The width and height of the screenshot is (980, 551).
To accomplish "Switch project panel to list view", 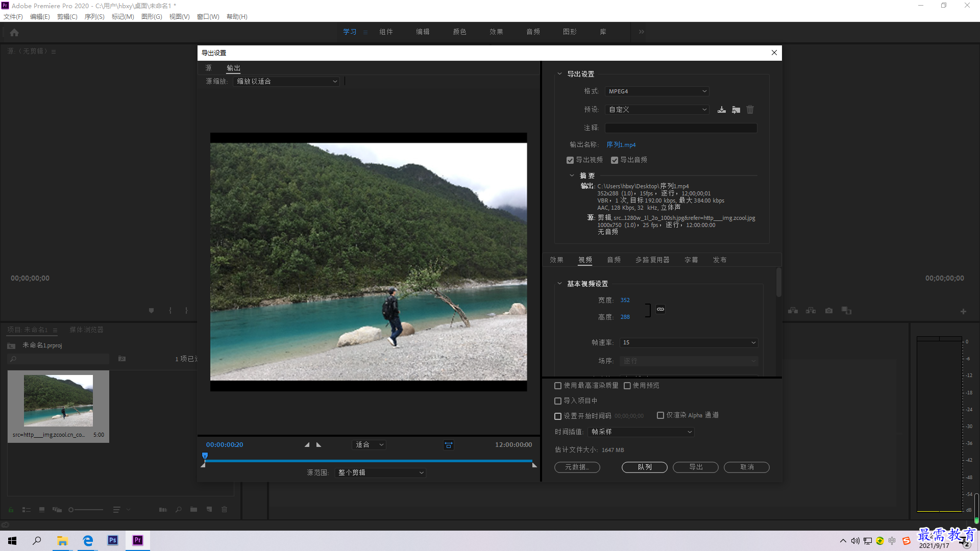I will click(x=27, y=510).
